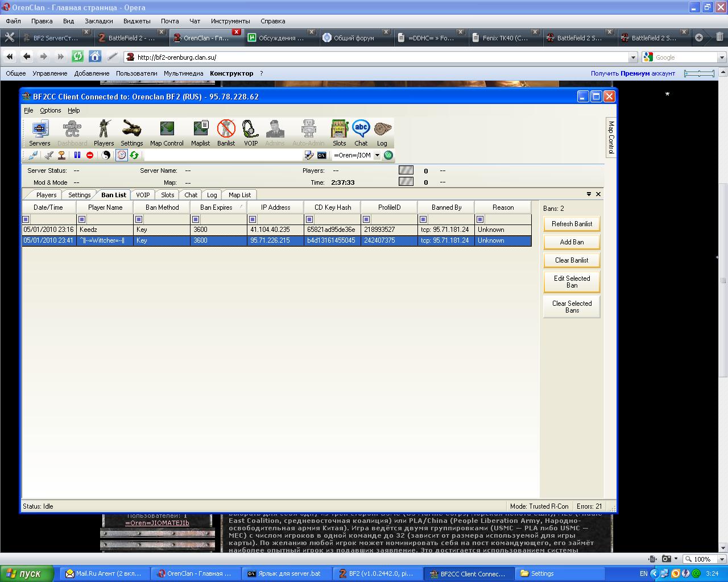Click the green refresh arrows icon
This screenshot has width=728, height=582.
[134, 155]
